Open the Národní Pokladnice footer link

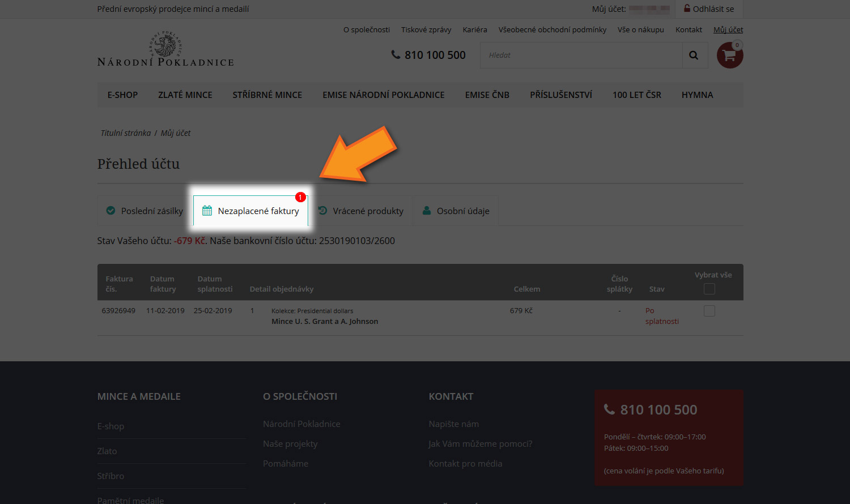[x=301, y=424]
